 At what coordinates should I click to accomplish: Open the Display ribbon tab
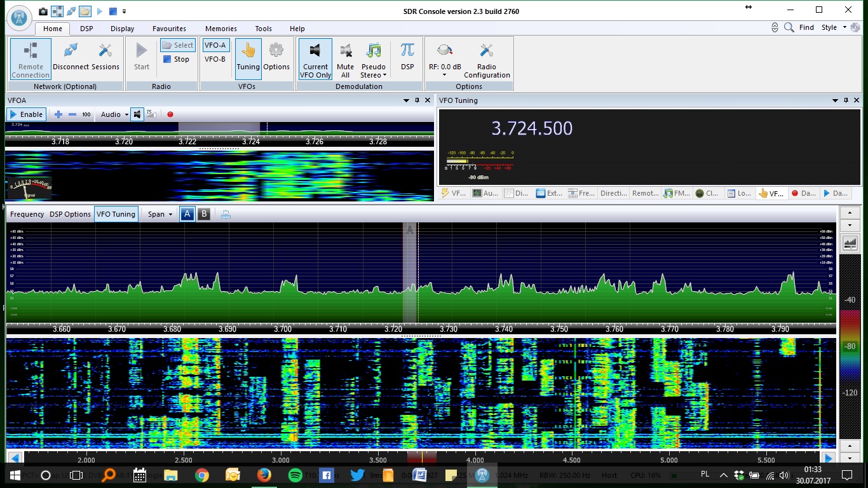[x=122, y=29]
